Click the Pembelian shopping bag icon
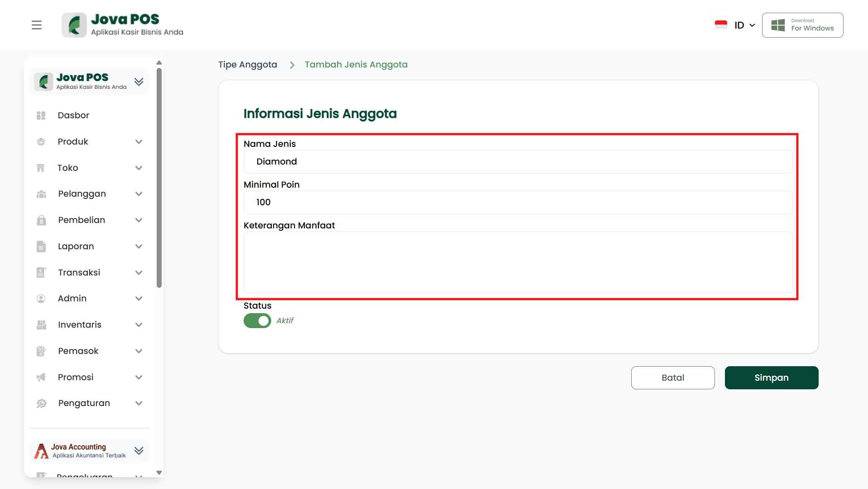The width and height of the screenshot is (868, 489). tap(41, 220)
